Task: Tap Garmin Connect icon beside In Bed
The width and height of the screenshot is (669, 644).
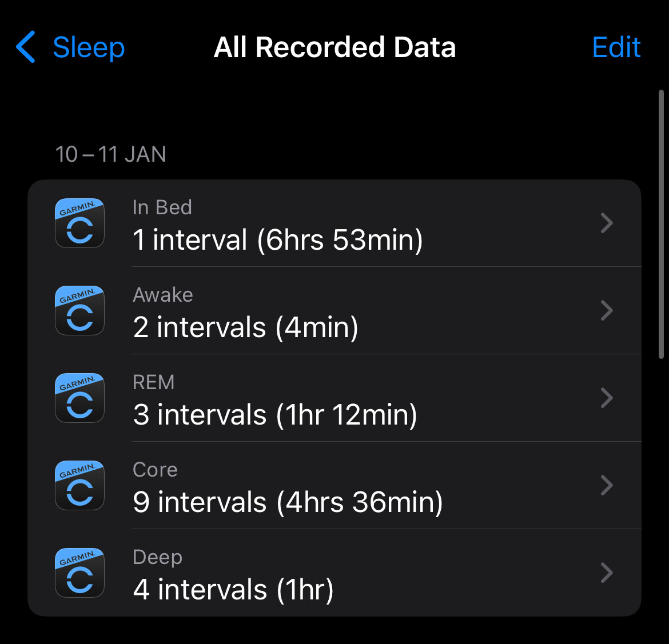Action: coord(79,223)
